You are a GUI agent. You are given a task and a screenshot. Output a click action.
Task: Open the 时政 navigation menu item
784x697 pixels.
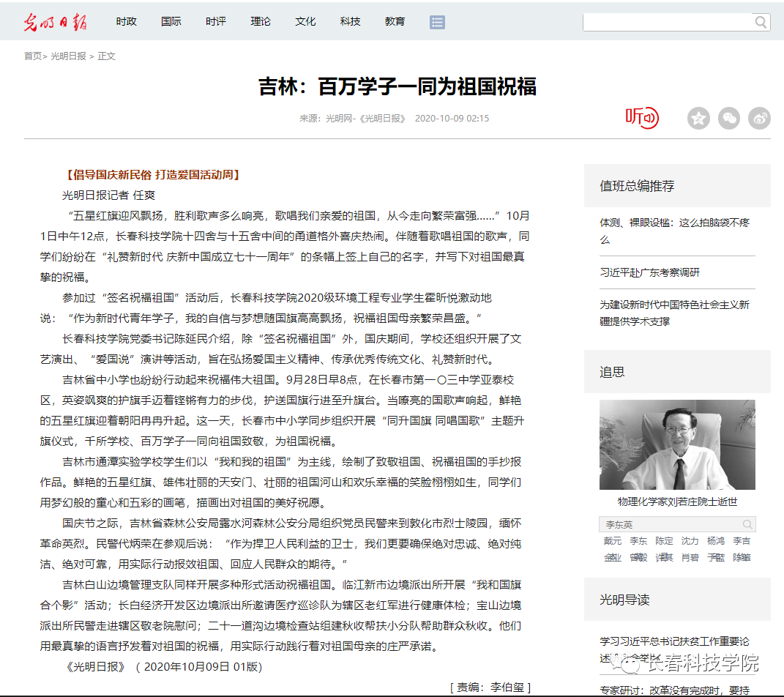pos(126,22)
